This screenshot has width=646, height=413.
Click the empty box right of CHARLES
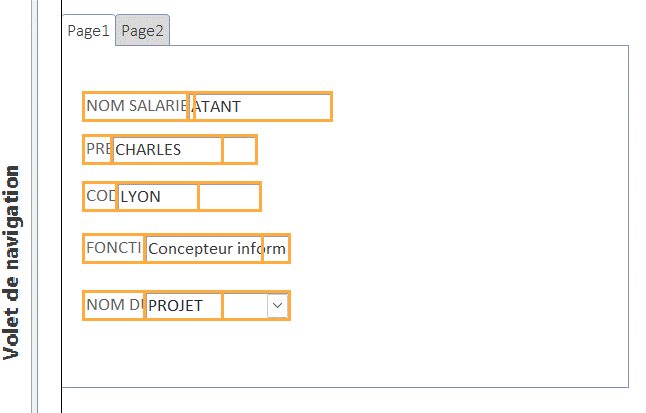click(x=240, y=149)
